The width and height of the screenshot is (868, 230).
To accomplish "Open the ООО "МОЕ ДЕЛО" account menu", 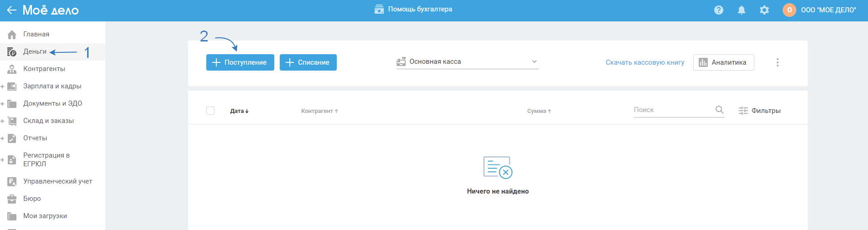I will tap(829, 10).
